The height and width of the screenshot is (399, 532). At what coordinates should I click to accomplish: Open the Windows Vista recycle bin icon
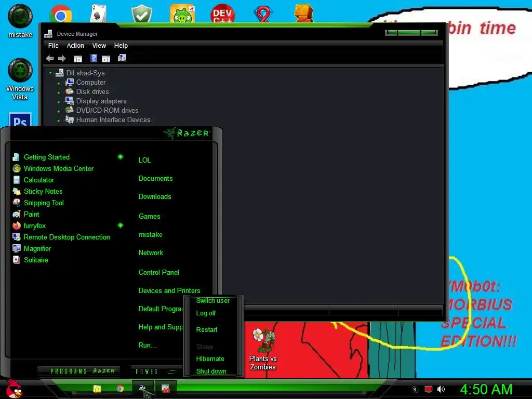(x=20, y=79)
